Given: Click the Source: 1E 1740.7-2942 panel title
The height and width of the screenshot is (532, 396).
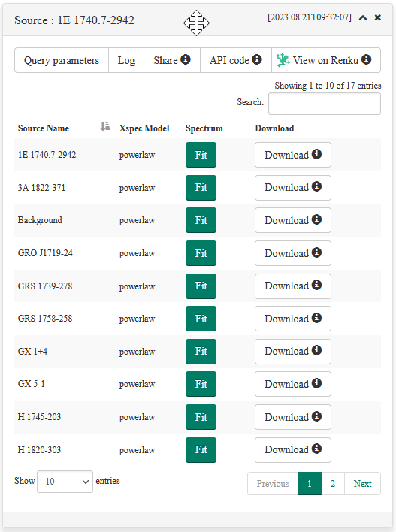Looking at the screenshot, I should [74, 20].
